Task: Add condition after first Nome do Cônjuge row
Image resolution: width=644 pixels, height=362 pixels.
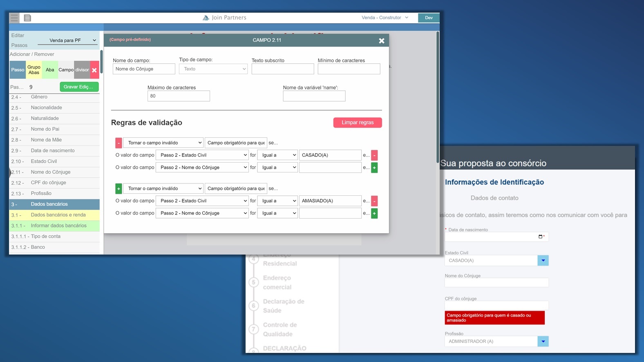Action: (x=374, y=168)
